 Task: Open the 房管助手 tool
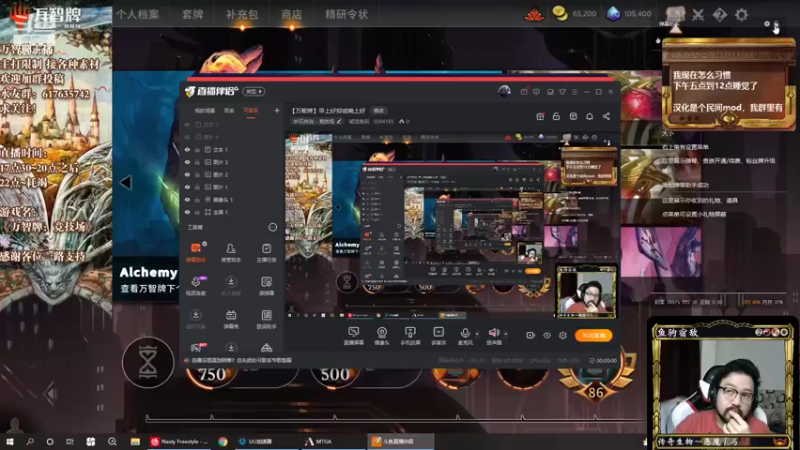point(231,252)
